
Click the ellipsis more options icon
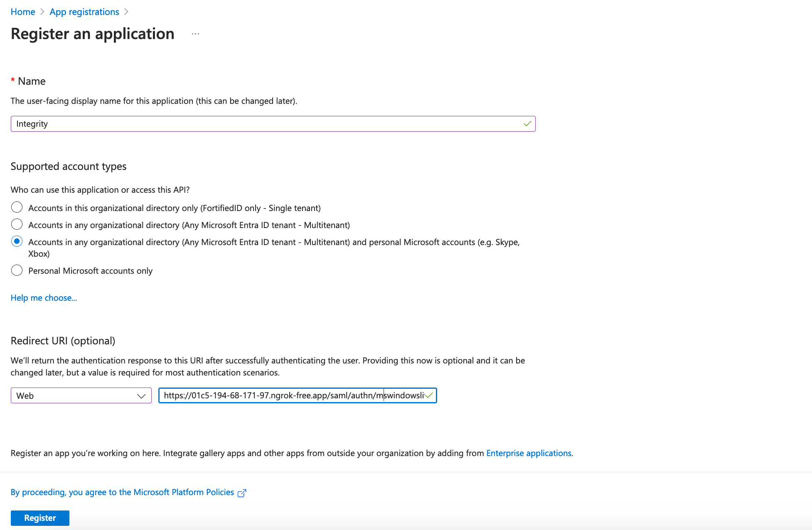pyautogui.click(x=195, y=34)
